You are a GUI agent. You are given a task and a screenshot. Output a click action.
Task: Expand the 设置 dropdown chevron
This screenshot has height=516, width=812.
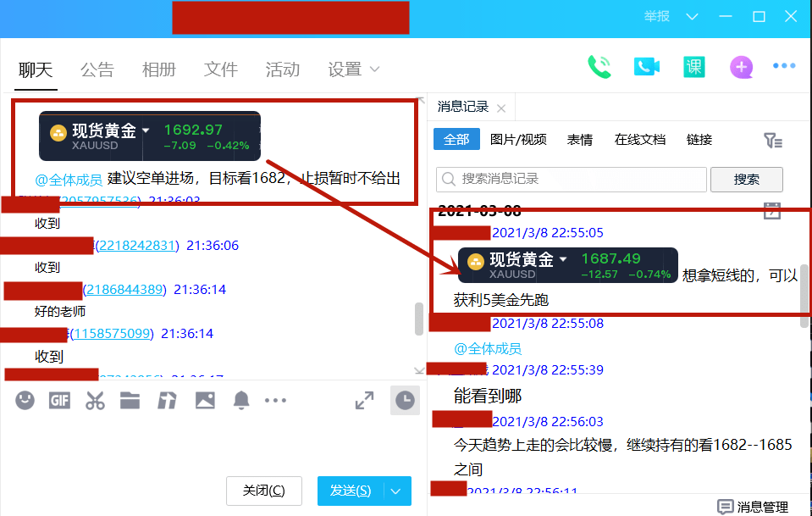click(x=375, y=69)
